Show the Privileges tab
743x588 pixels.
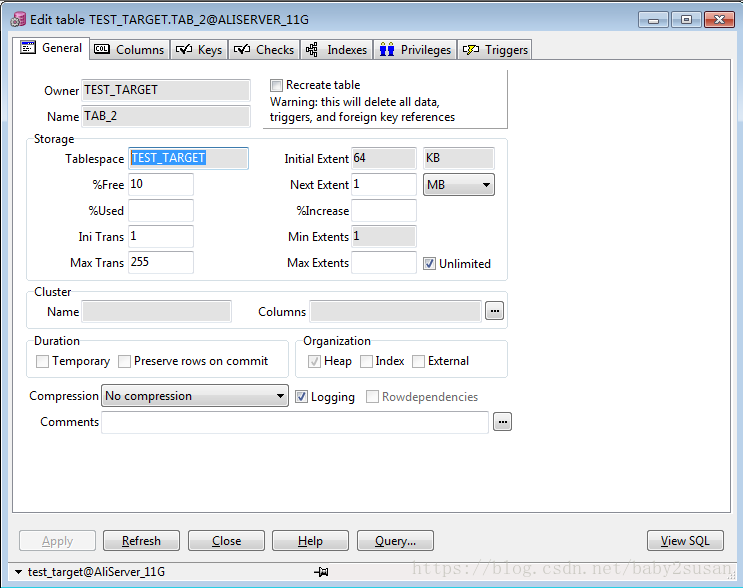coord(415,49)
